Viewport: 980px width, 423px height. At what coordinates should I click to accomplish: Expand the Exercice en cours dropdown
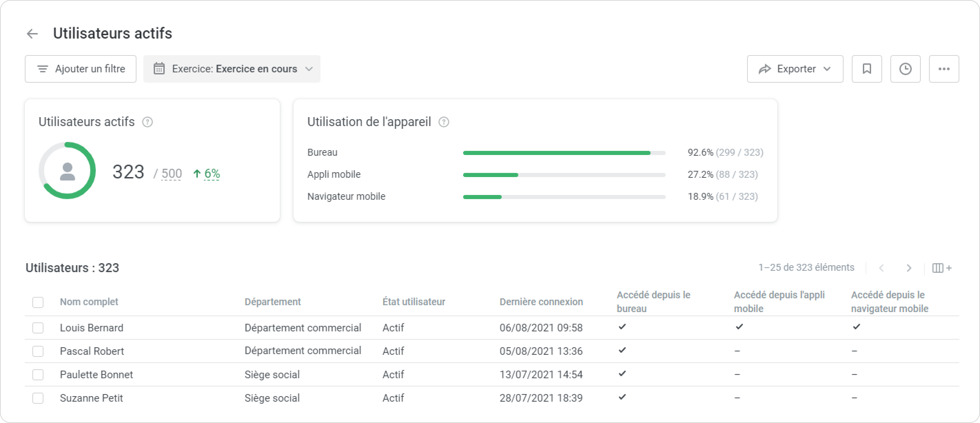click(x=232, y=69)
